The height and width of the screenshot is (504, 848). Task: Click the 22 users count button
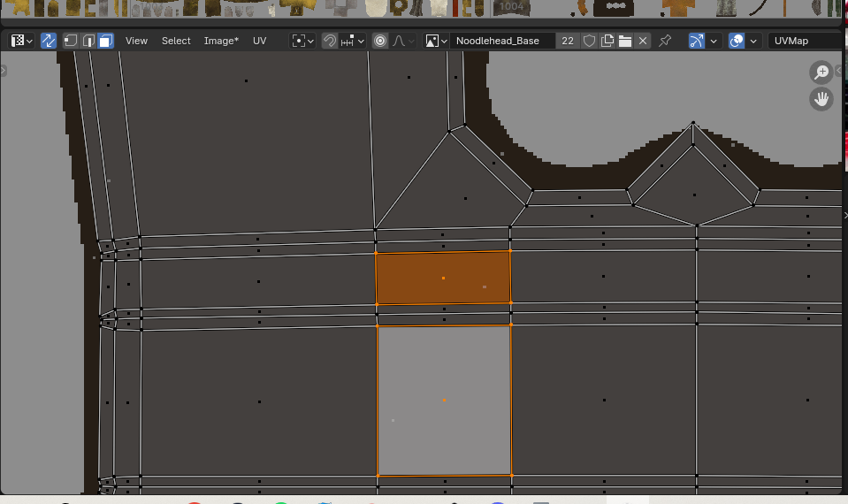pos(568,41)
